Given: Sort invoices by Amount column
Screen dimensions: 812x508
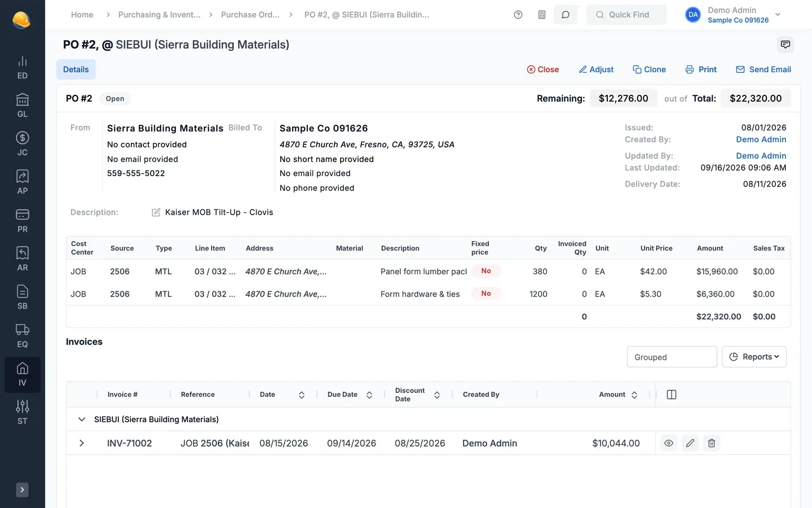Looking at the screenshot, I should point(634,395).
